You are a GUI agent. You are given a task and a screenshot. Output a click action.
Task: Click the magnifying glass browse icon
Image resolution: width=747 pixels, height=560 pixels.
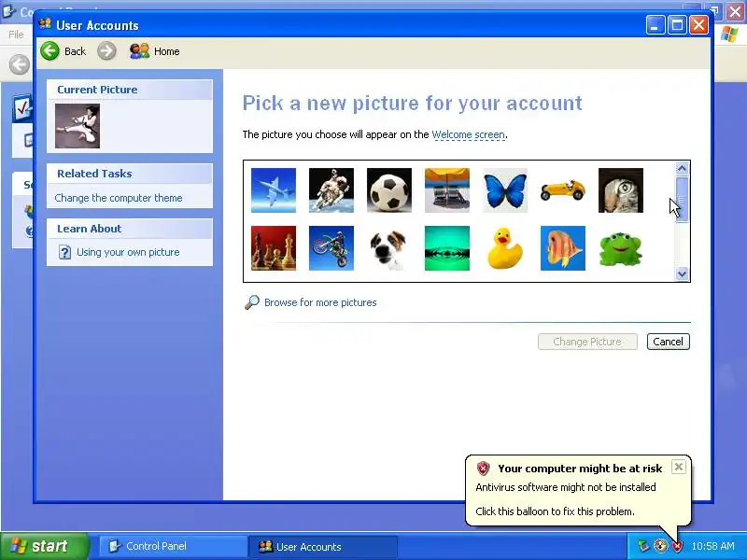click(251, 302)
